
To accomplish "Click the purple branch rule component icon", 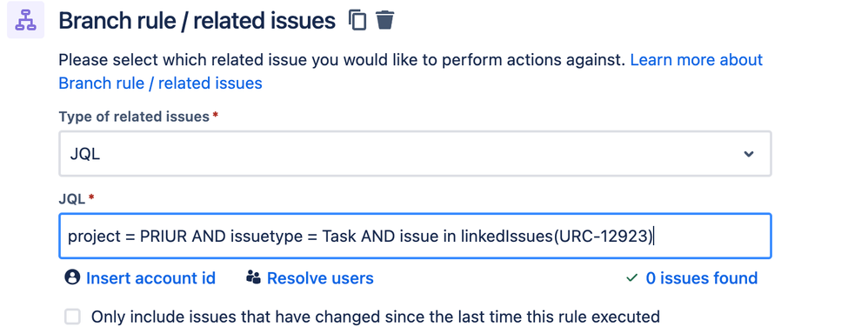I will [25, 21].
